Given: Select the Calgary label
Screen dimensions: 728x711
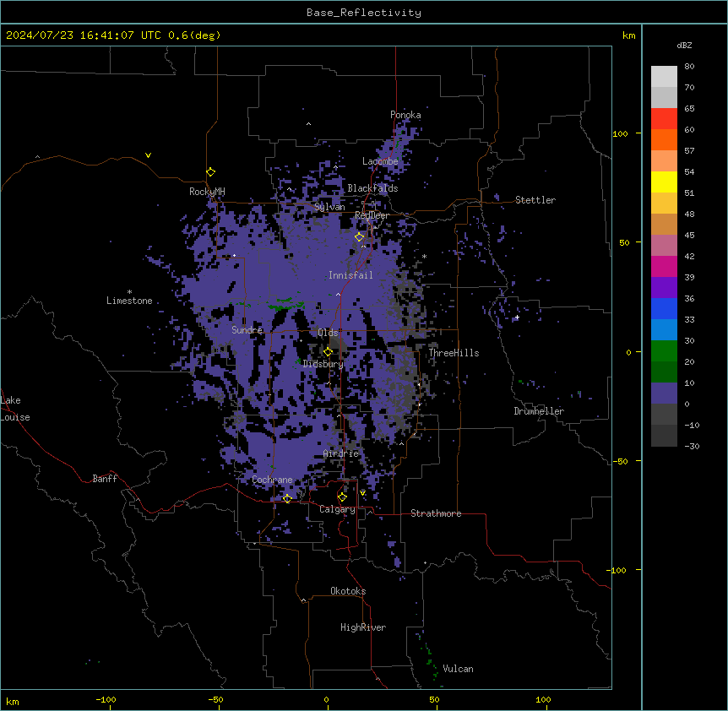Looking at the screenshot, I should pyautogui.click(x=337, y=509).
